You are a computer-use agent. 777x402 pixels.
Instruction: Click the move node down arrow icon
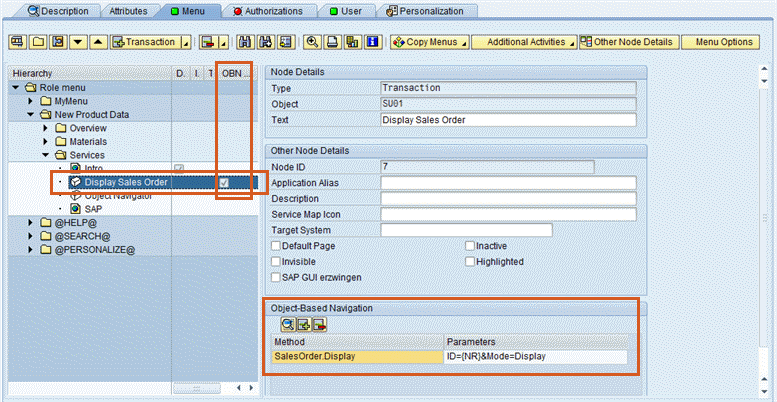point(78,43)
